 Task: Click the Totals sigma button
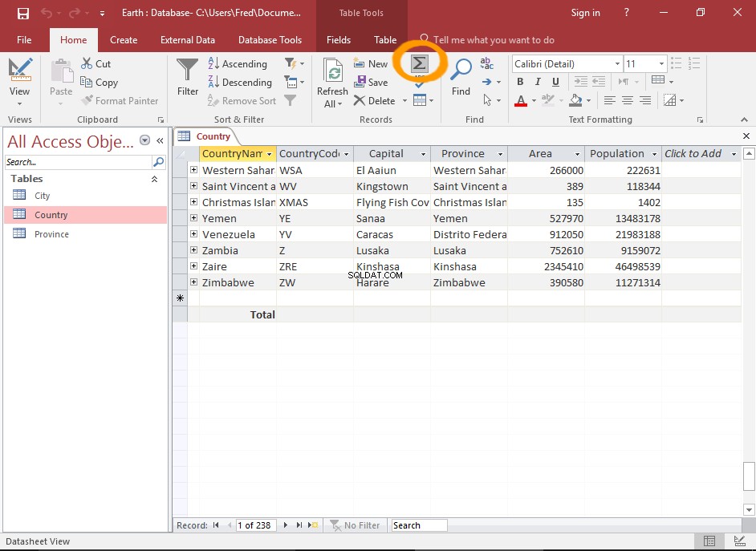[x=419, y=63]
